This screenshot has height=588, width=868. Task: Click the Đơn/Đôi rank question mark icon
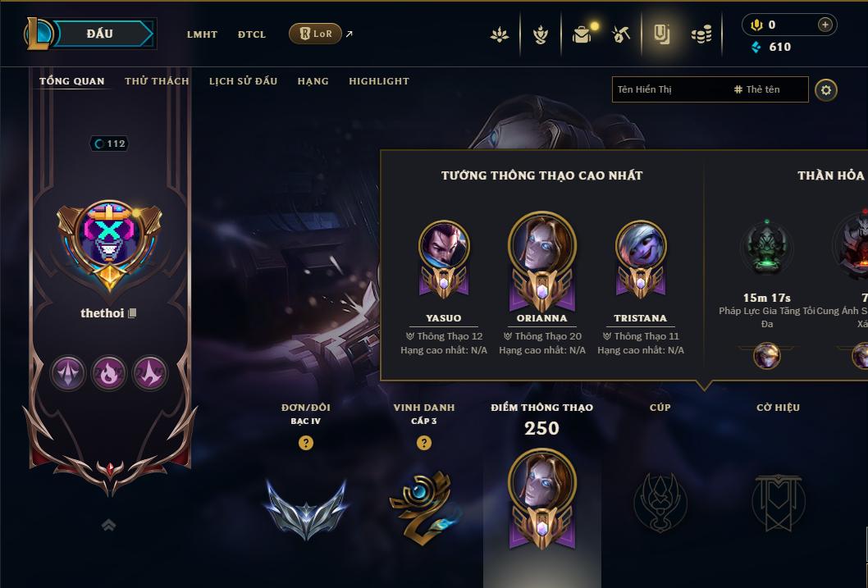[305, 443]
